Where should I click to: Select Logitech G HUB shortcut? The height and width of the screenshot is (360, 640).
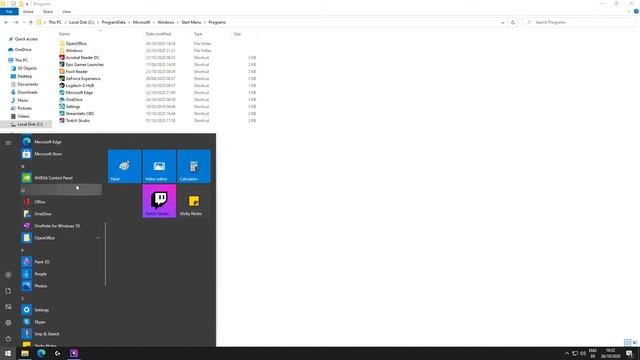tap(80, 85)
